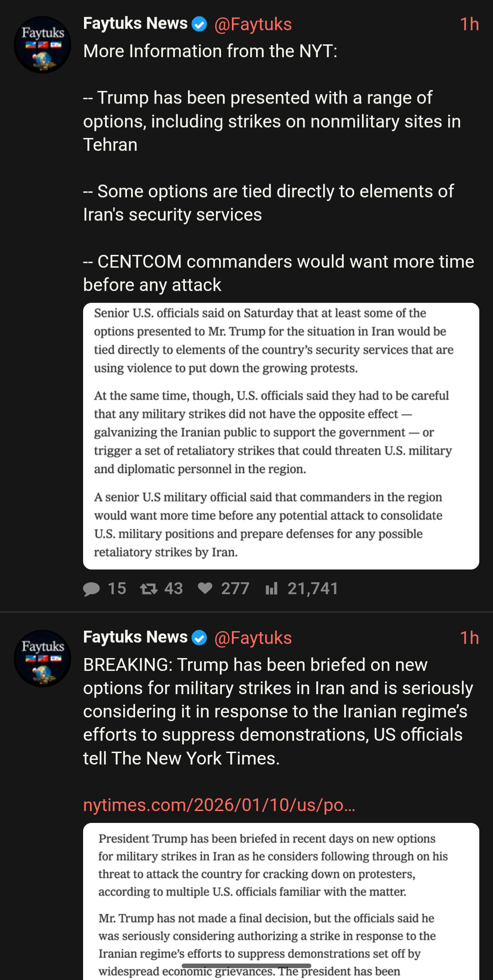The height and width of the screenshot is (980, 493).
Task: Tap the home indicator bar at the bottom
Action: pyautogui.click(x=246, y=966)
